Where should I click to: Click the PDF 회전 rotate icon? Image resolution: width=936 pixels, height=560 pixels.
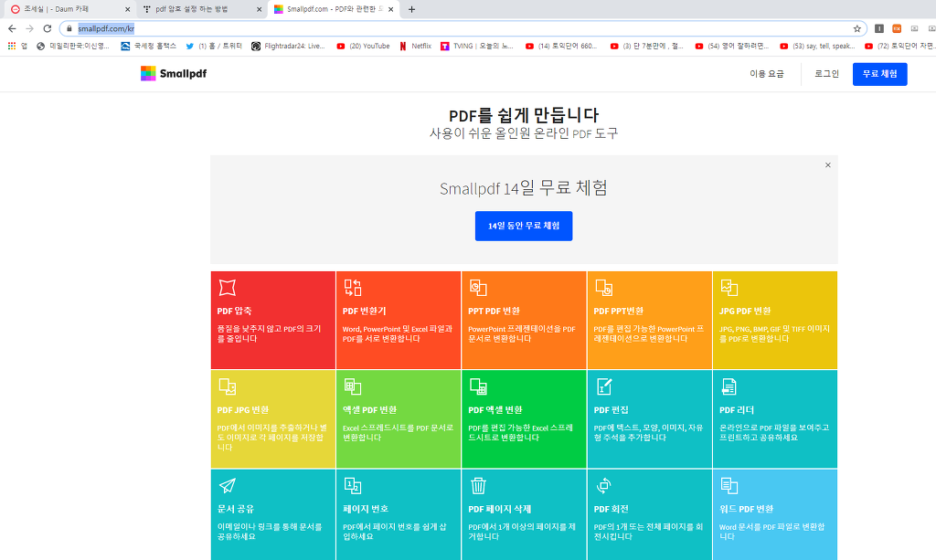click(x=603, y=485)
